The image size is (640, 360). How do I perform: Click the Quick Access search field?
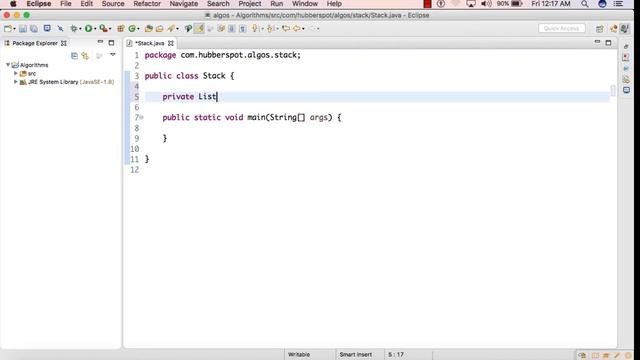click(562, 29)
